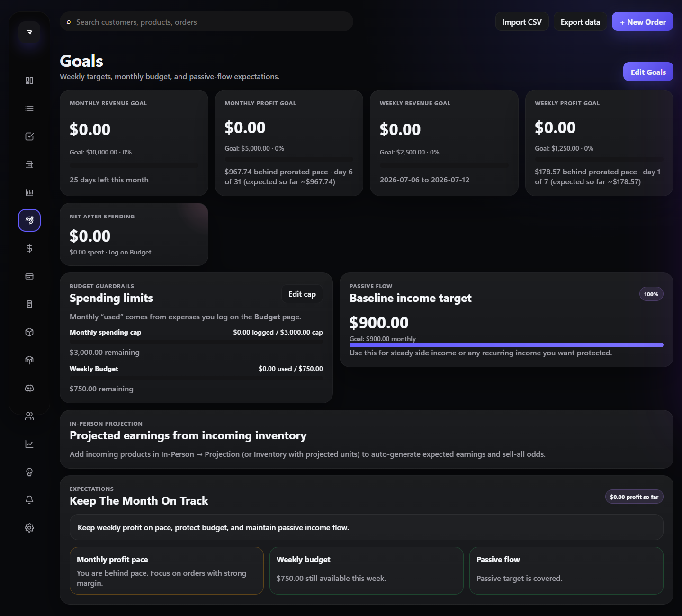The image size is (682, 616).
Task: Open the box inventory icon in sidebar
Action: pos(29,332)
